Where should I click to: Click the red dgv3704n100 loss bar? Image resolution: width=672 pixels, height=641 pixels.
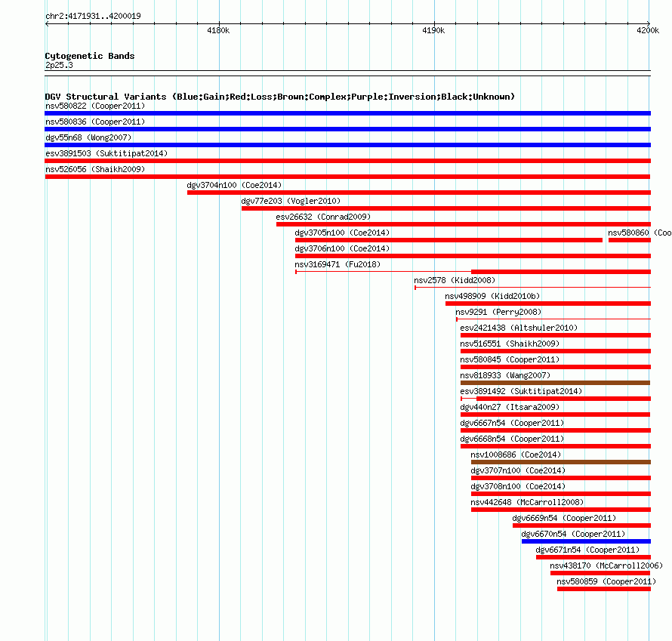coord(419,193)
